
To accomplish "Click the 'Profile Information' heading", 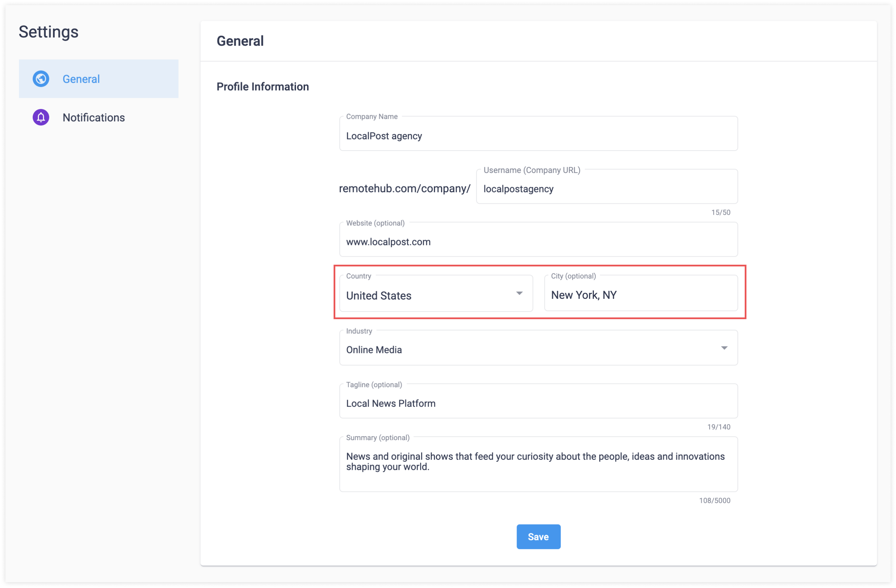I will (x=263, y=87).
